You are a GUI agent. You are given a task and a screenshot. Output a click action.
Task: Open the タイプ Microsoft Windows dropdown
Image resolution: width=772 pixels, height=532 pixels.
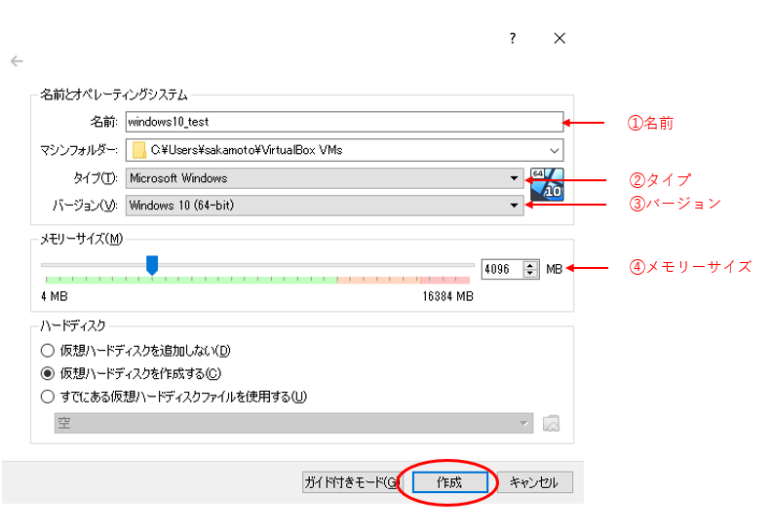[325, 178]
